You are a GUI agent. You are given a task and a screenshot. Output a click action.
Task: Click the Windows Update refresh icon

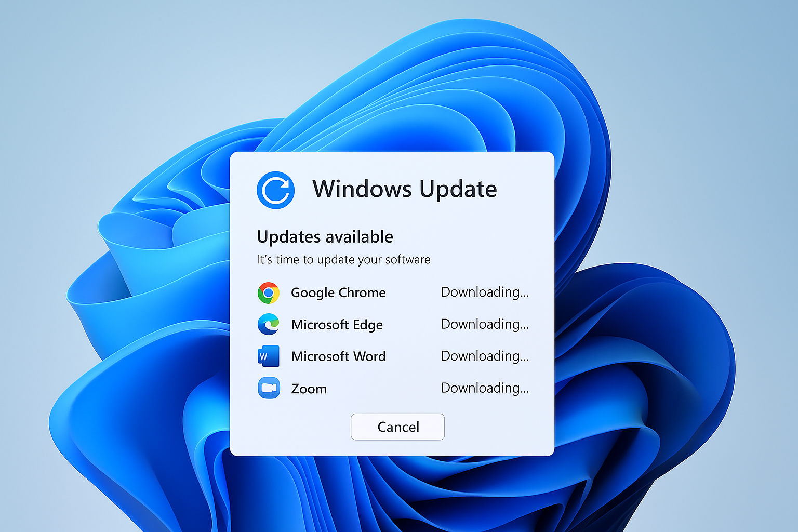coord(275,190)
